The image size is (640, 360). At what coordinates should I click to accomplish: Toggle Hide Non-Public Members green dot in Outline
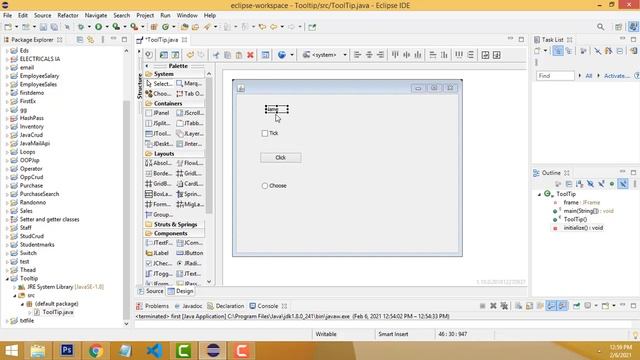tap(612, 184)
